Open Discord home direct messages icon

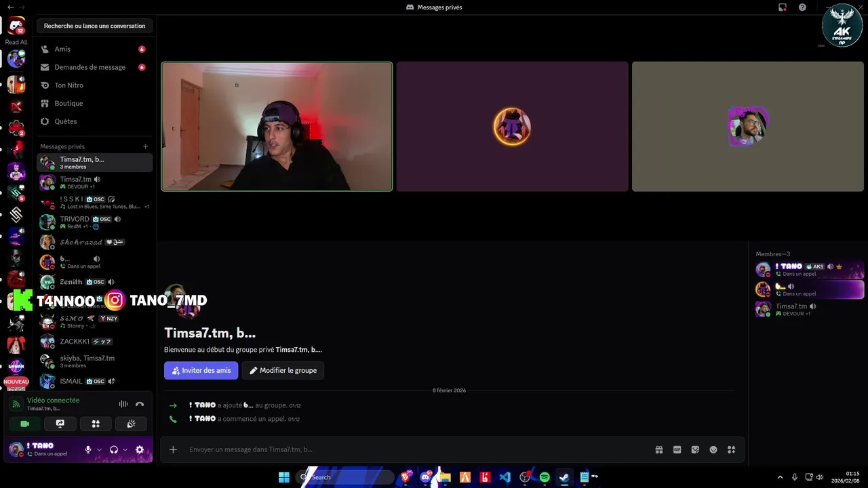[16, 26]
